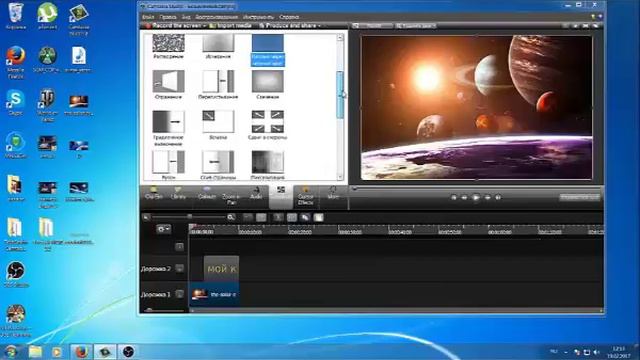Click the Windows Start button

(x=10, y=351)
